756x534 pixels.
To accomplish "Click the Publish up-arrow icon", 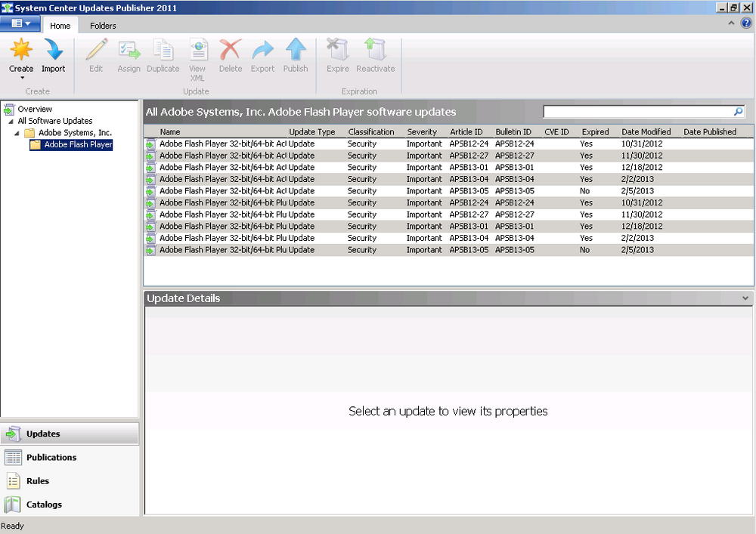I will click(296, 50).
